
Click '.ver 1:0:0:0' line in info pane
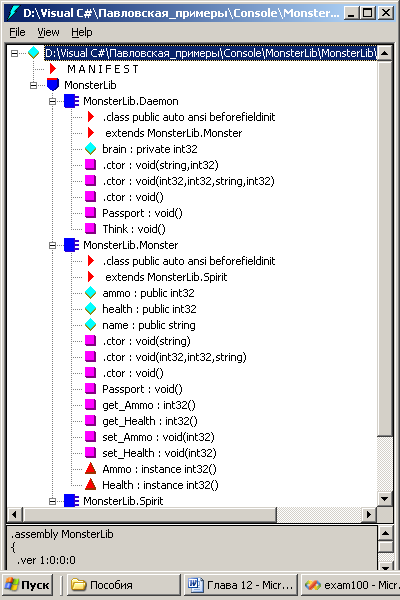pos(46,560)
